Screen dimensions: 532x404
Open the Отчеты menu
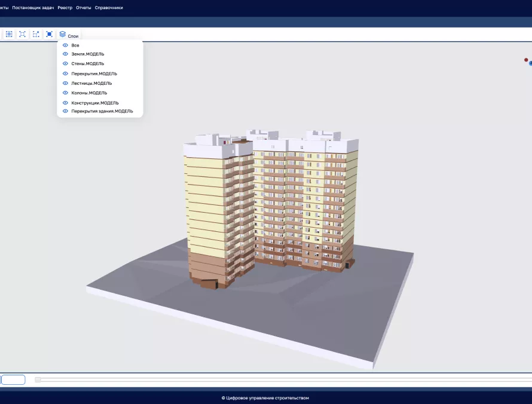84,8
